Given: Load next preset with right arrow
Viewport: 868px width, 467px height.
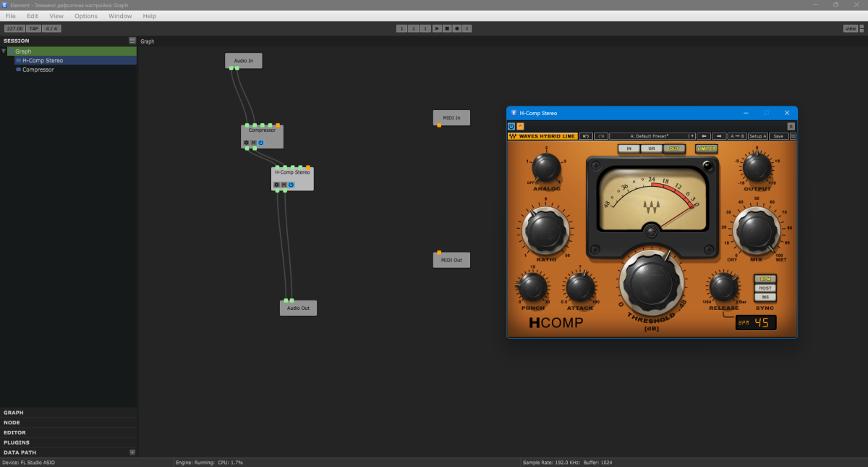Looking at the screenshot, I should click(x=719, y=136).
